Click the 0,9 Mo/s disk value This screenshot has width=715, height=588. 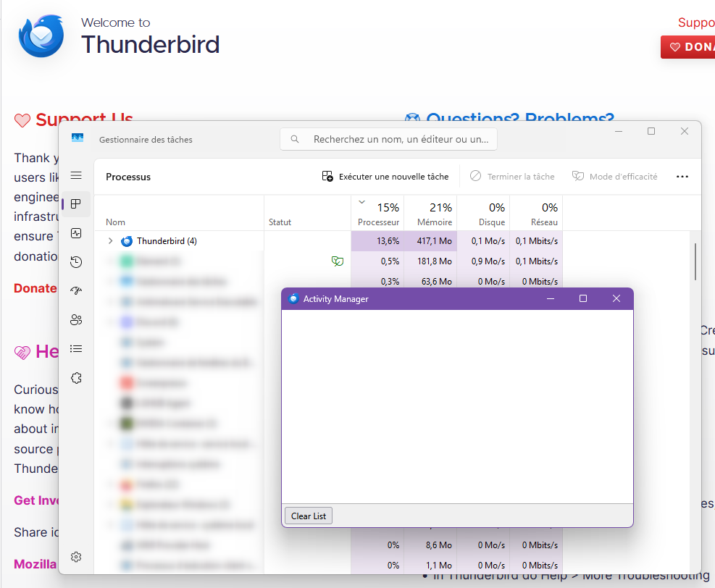pos(488,261)
